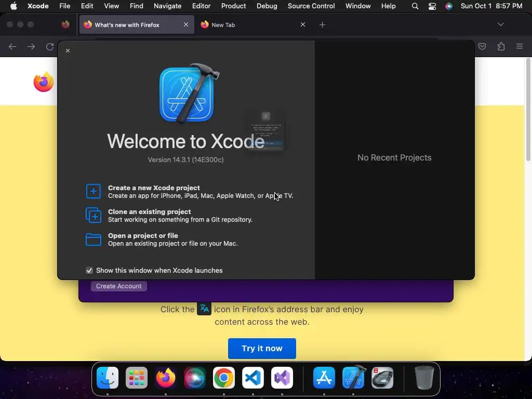The width and height of the screenshot is (532, 399).
Task: Open the Xcode menu in menu bar
Action: coord(38,6)
